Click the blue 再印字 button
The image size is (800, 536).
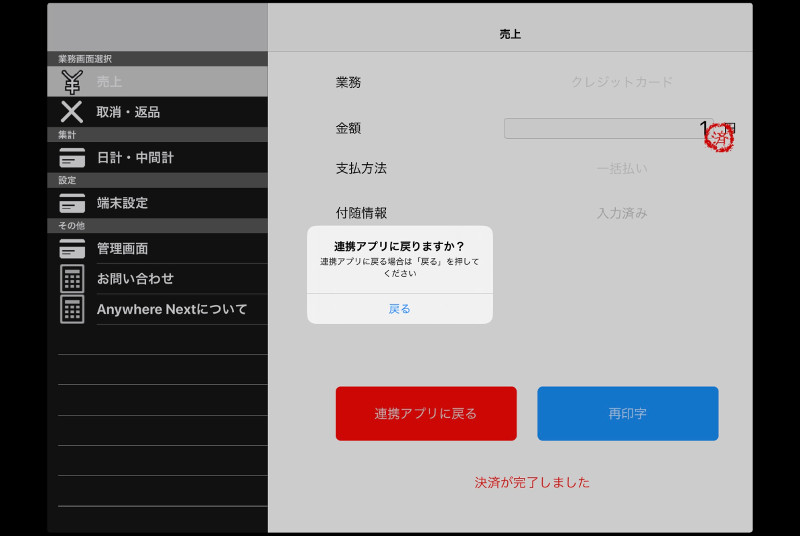pyautogui.click(x=628, y=414)
